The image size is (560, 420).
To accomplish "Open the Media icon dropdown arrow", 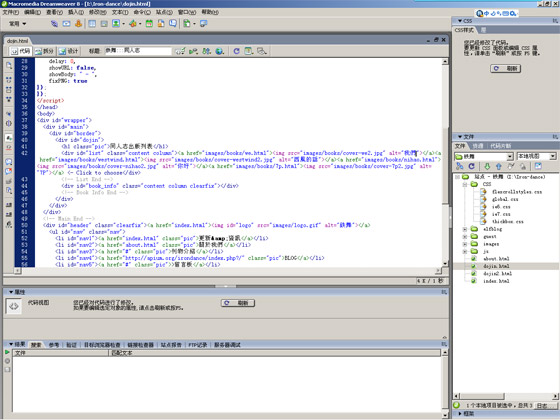I will pos(140,24).
